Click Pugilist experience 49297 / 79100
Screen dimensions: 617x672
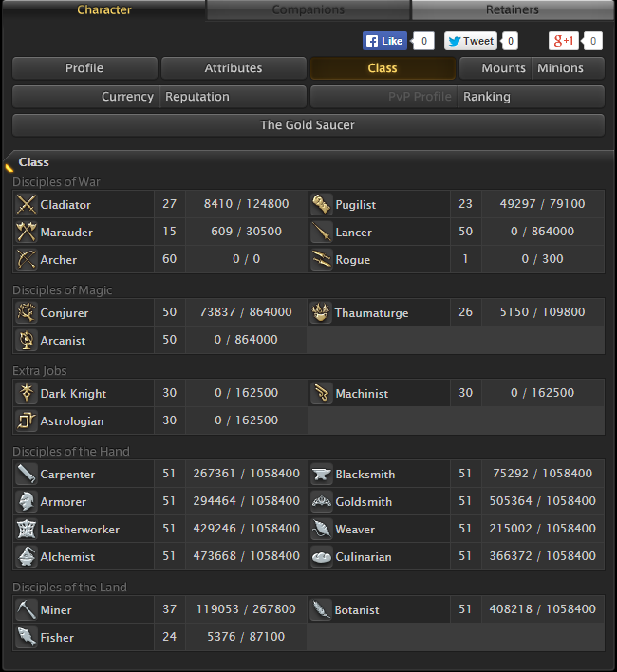pos(542,203)
